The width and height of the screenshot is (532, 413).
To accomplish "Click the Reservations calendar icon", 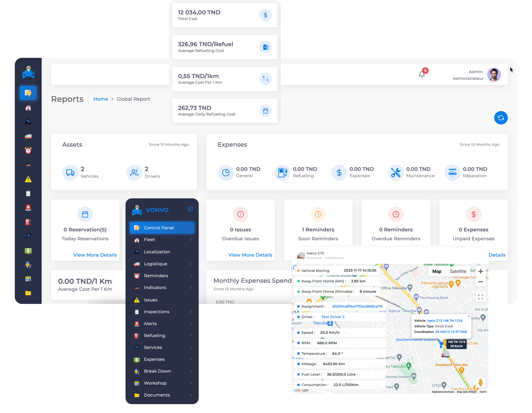I will (x=85, y=214).
